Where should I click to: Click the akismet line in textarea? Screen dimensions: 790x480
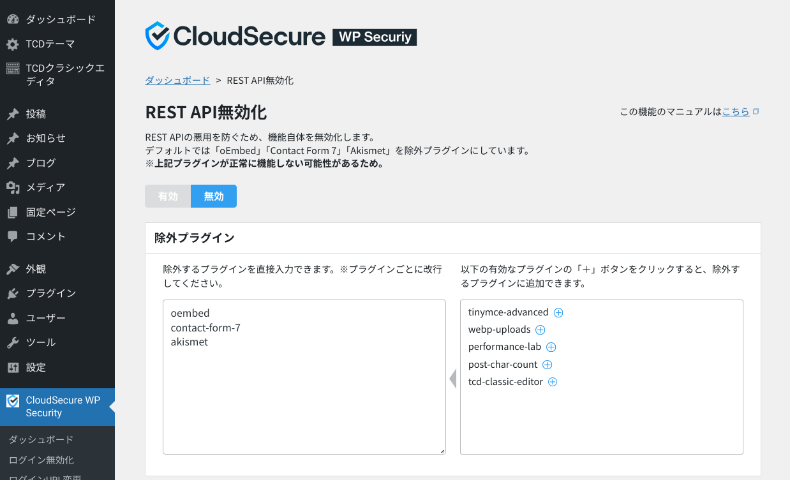coord(189,342)
